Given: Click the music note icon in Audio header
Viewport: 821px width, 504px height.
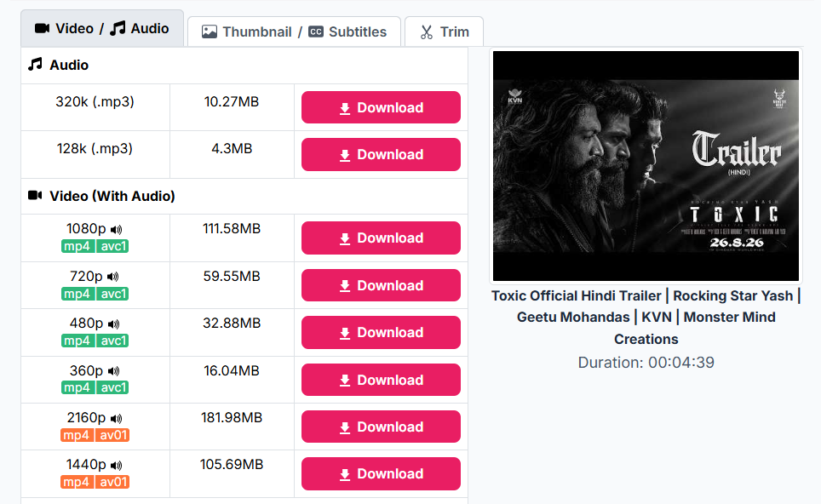Looking at the screenshot, I should [35, 65].
